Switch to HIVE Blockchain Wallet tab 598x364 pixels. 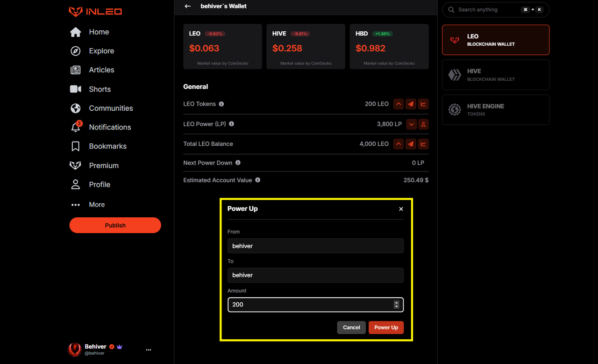click(496, 75)
